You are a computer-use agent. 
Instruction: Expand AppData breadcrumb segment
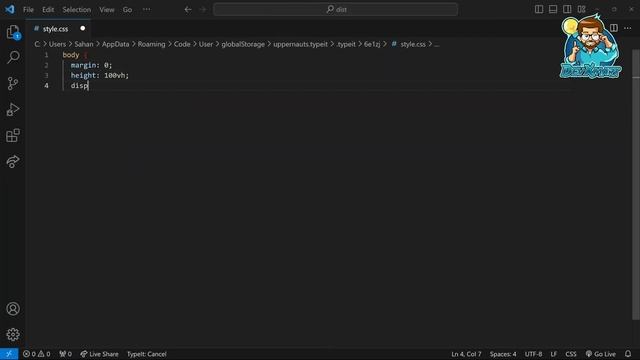(116, 44)
